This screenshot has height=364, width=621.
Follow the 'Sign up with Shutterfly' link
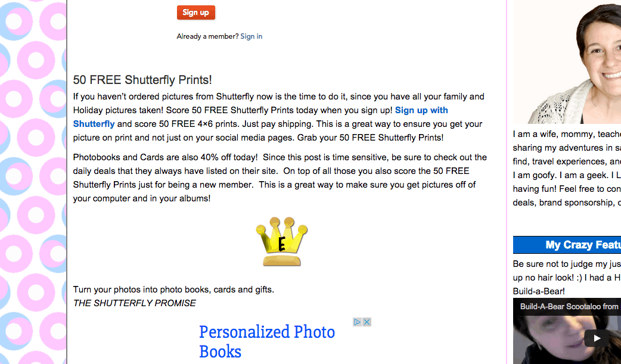260,117
